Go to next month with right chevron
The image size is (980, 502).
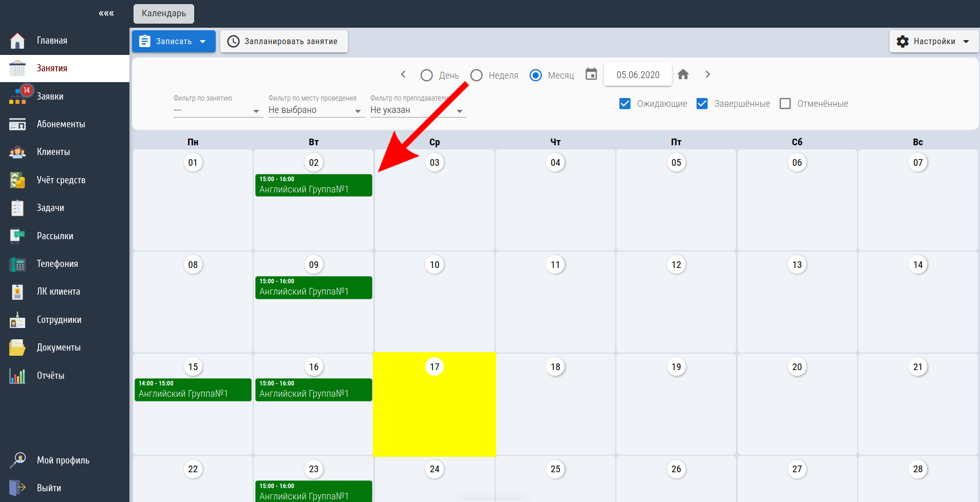click(708, 74)
